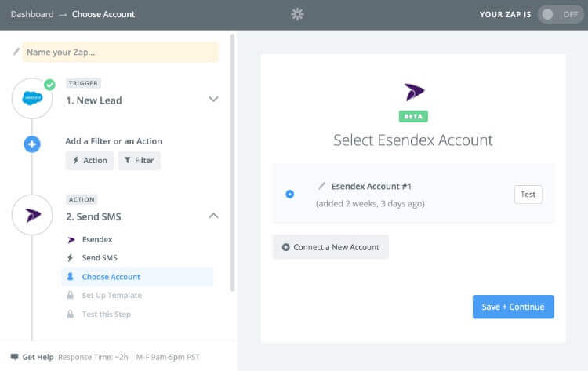Click the Action button
This screenshot has height=371, width=588.
89,161
